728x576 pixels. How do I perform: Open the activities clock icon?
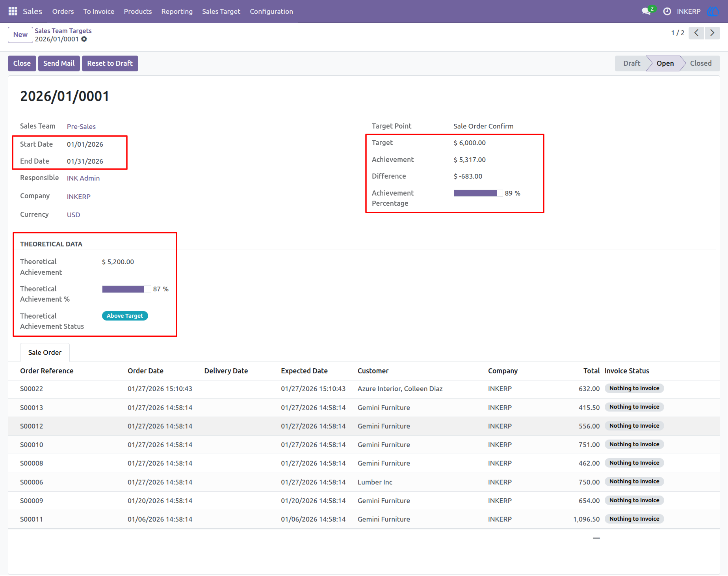pyautogui.click(x=667, y=11)
